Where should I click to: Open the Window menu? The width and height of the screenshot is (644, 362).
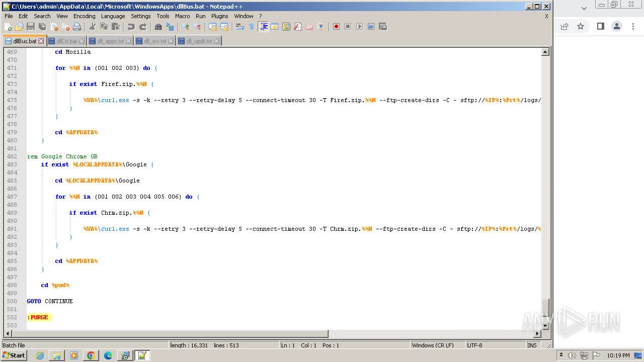[244, 16]
